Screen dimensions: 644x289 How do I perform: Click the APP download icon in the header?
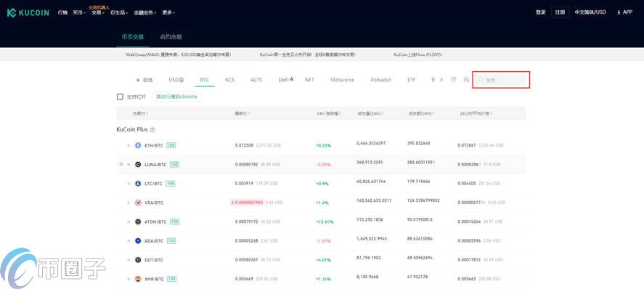619,12
